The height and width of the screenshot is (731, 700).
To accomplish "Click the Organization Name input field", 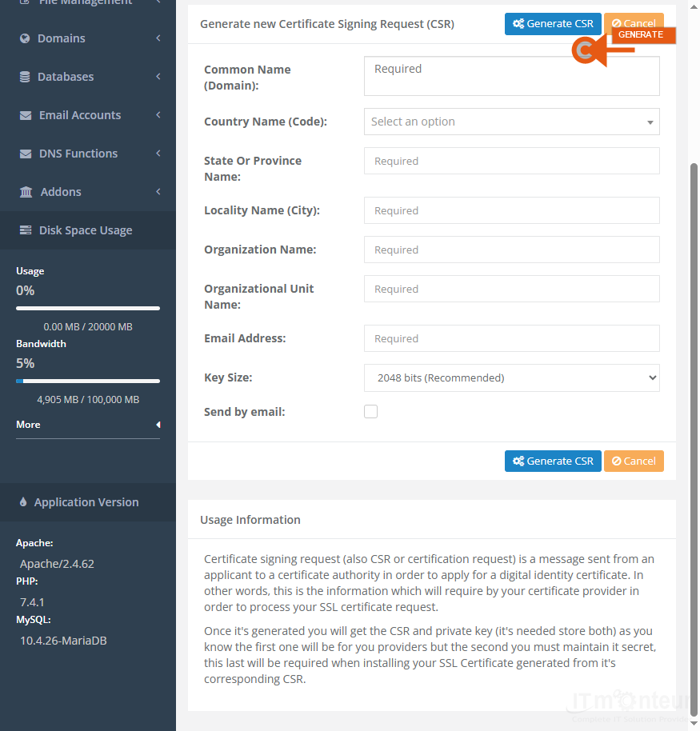I will [511, 250].
